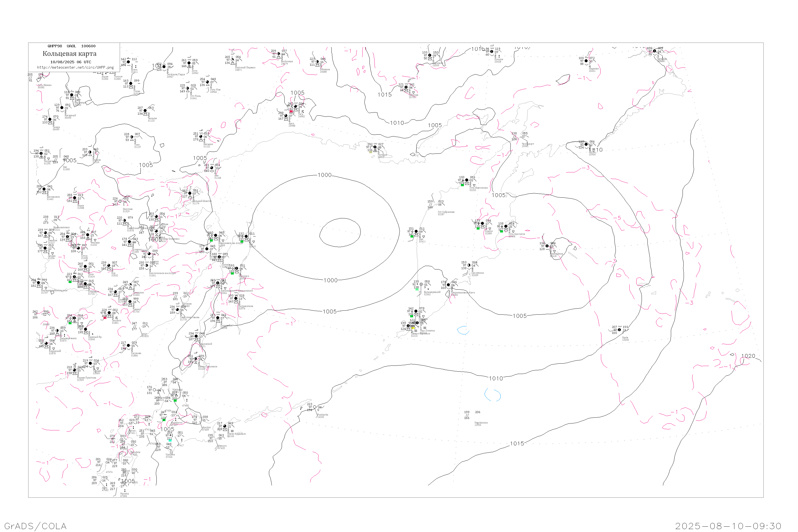The height and width of the screenshot is (532, 798).
Task: Click the 10/08/2025 06 UTC date label
Action: 70,62
